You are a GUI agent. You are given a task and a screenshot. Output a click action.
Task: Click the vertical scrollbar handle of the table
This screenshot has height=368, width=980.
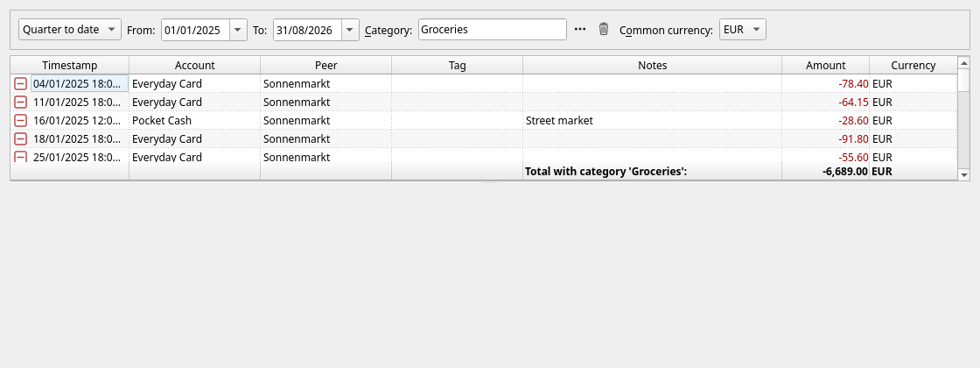click(x=963, y=80)
